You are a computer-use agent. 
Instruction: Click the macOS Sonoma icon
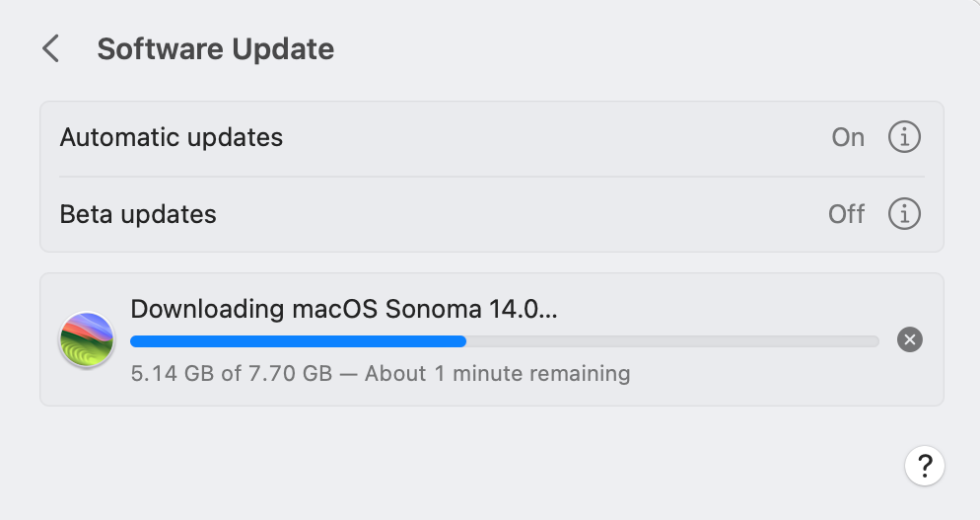pyautogui.click(x=87, y=340)
